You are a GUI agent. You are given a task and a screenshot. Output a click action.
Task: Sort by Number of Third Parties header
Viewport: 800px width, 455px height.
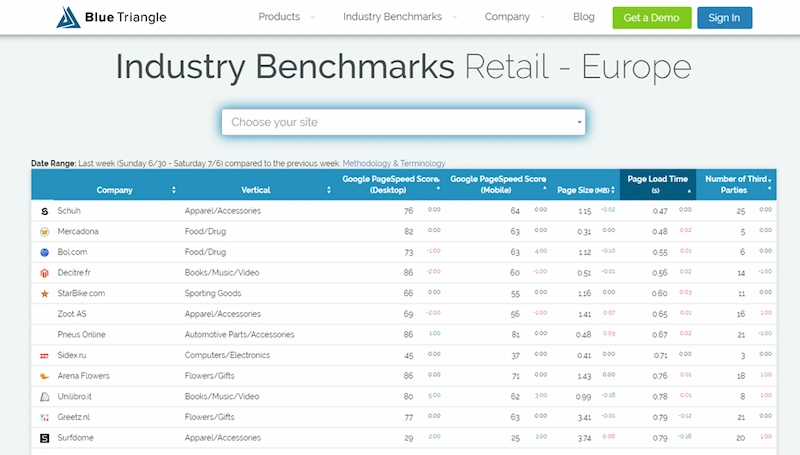[736, 184]
